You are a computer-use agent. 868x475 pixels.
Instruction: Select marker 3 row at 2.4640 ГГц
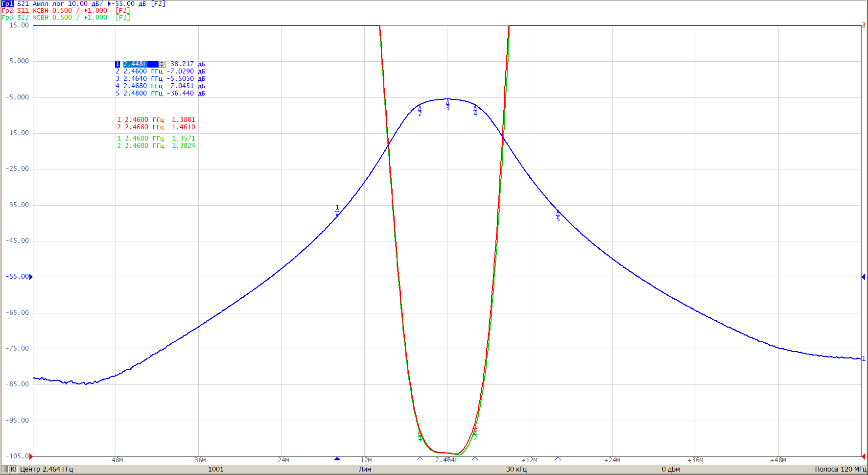(x=160, y=78)
